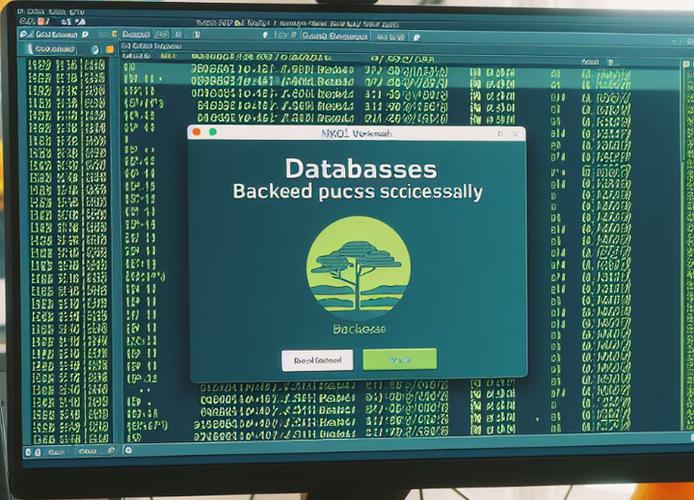The image size is (694, 500).
Task: Click the leftmost icon in the bottom status bar
Action: coord(28,452)
